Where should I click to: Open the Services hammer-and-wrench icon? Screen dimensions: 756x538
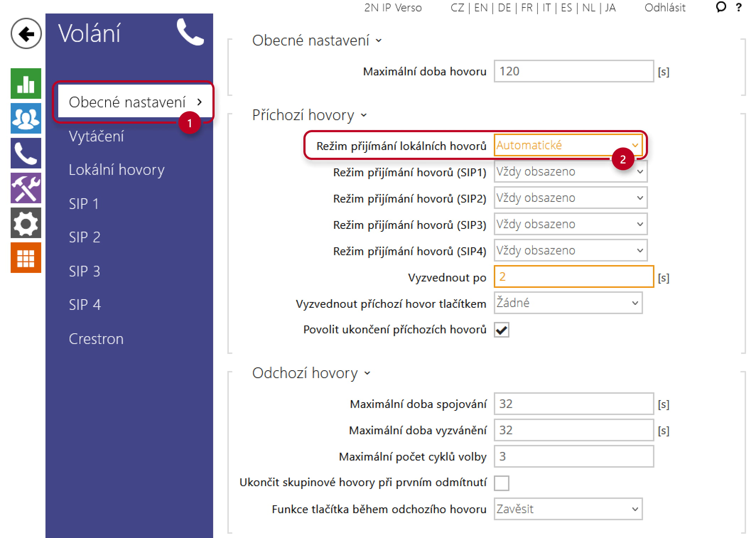[26, 188]
